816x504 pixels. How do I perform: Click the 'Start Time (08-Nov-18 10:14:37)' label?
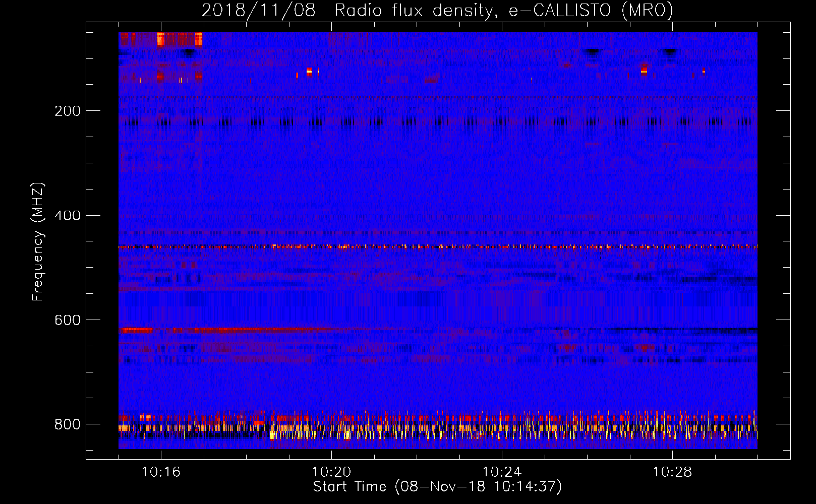437,487
